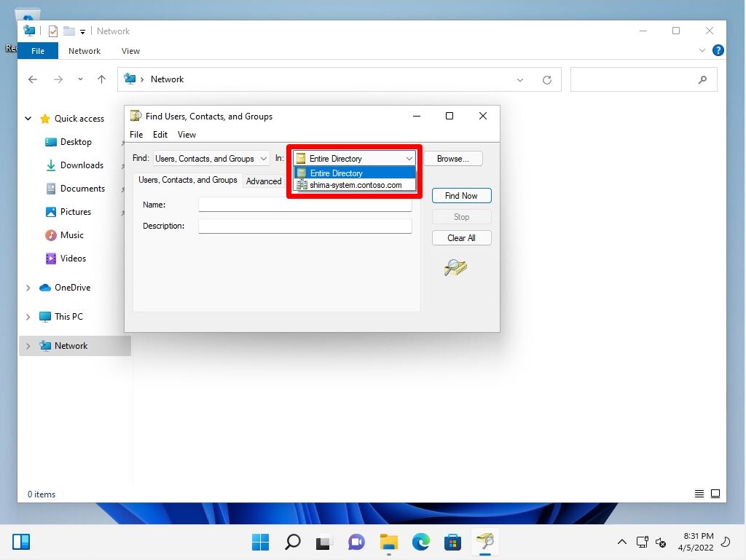This screenshot has width=746, height=560.
Task: Click the Browse button
Action: 453,158
